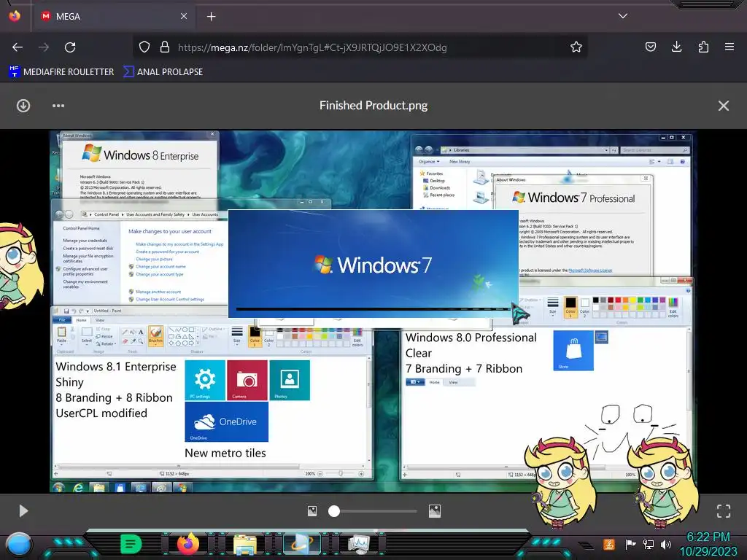The image size is (747, 560).
Task: Bookmark this page with the star
Action: pyautogui.click(x=576, y=47)
